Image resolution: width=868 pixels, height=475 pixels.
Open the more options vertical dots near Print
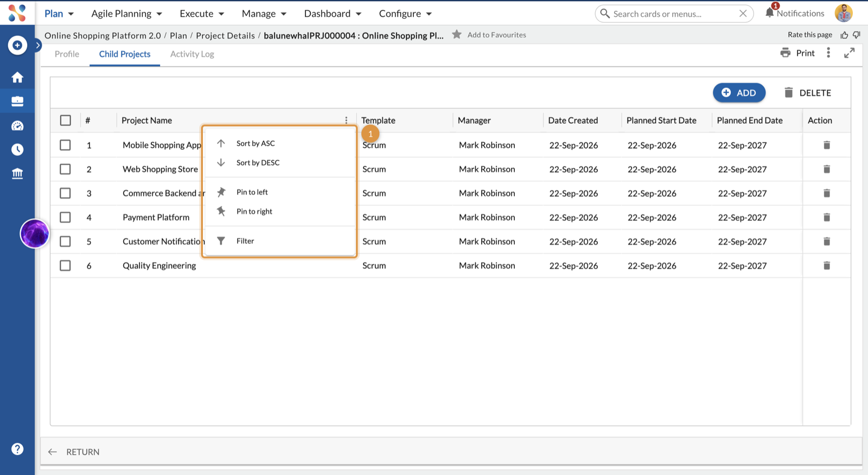(x=828, y=53)
